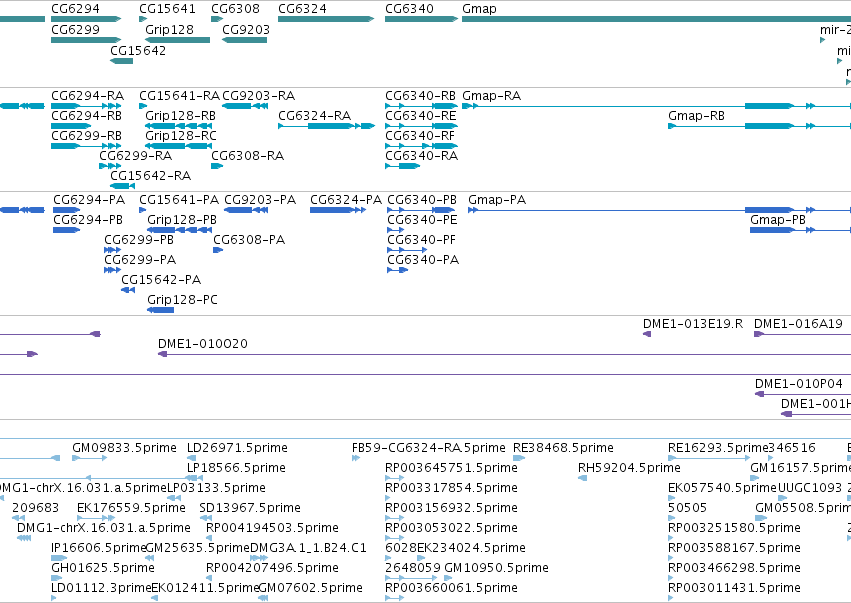
Task: Select the Grip128 gene label
Action: [x=169, y=29]
